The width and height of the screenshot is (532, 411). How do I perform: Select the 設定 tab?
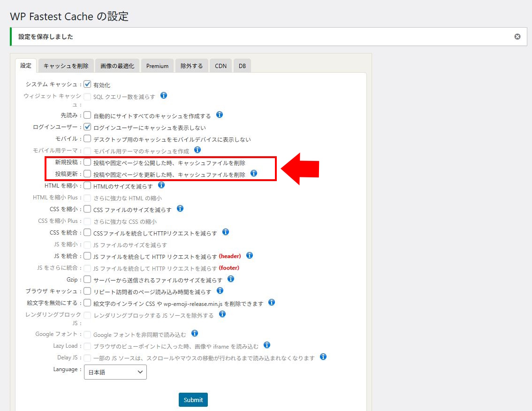tap(26, 66)
